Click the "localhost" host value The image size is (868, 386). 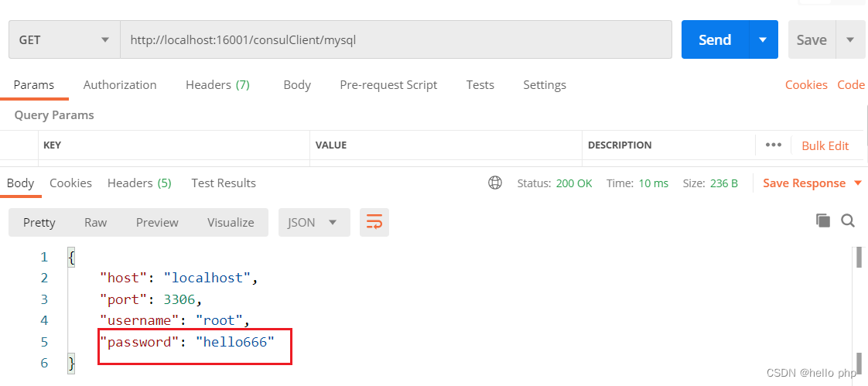pos(207,278)
